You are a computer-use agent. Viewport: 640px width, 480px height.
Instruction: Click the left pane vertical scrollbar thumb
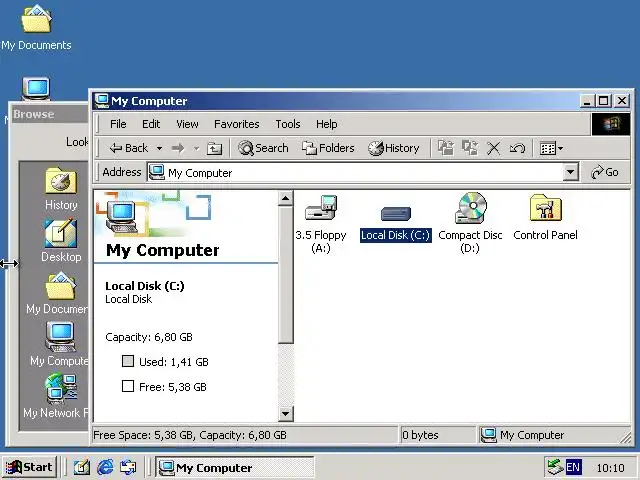pos(285,275)
